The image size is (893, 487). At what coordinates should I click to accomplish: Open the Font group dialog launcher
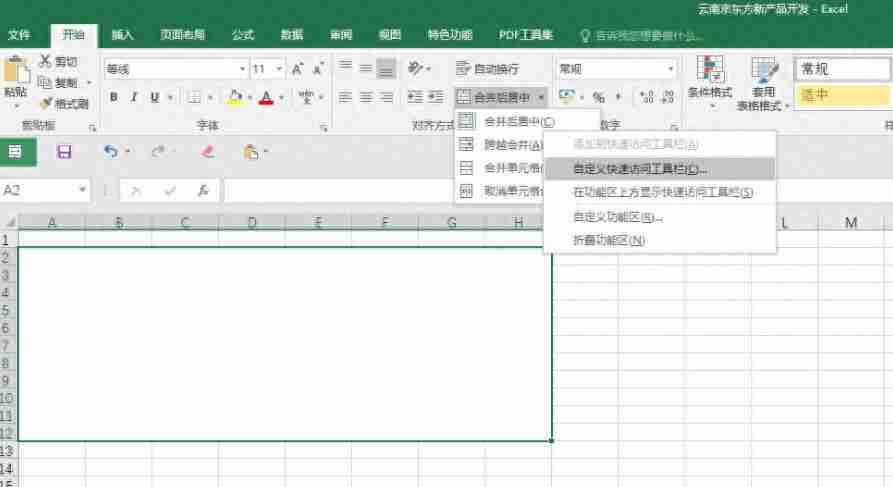click(323, 128)
